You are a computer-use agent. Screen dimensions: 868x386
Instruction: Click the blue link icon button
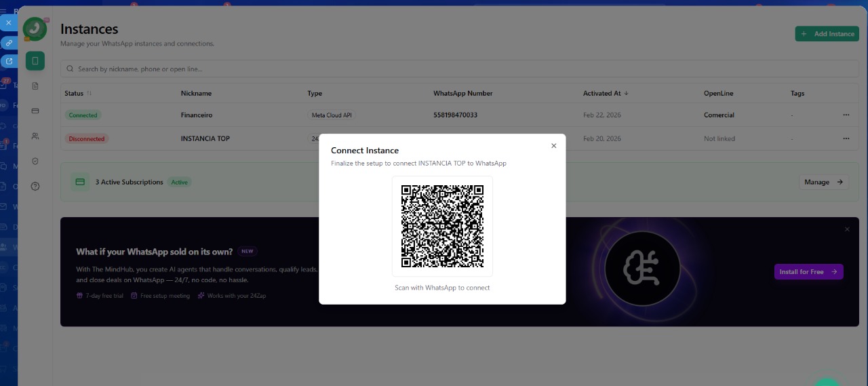(x=9, y=43)
